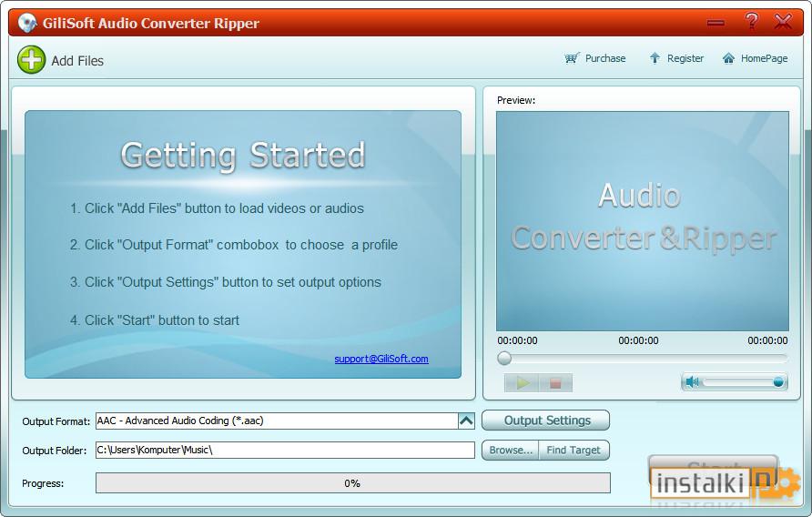Image resolution: width=812 pixels, height=517 pixels.
Task: Click the Add Files label
Action: click(x=77, y=61)
